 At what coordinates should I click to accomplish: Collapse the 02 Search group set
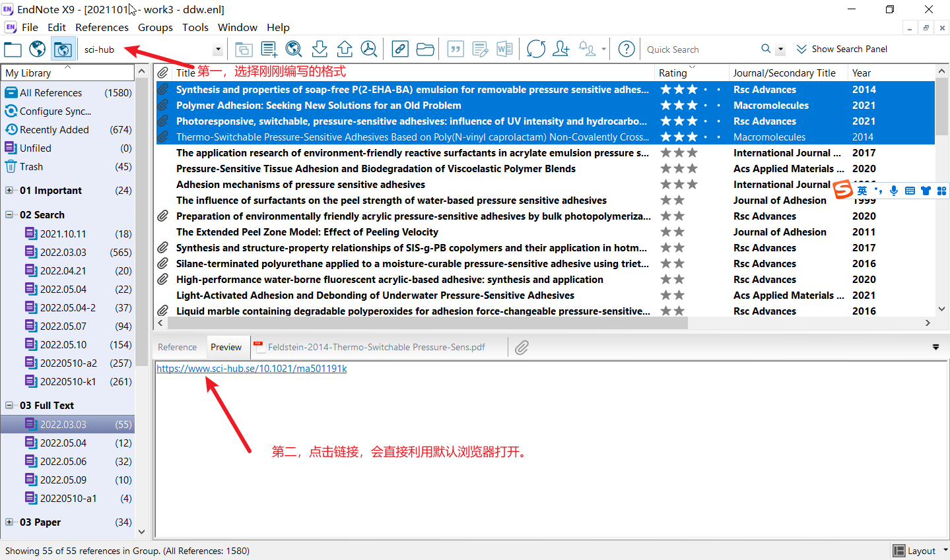(9, 215)
